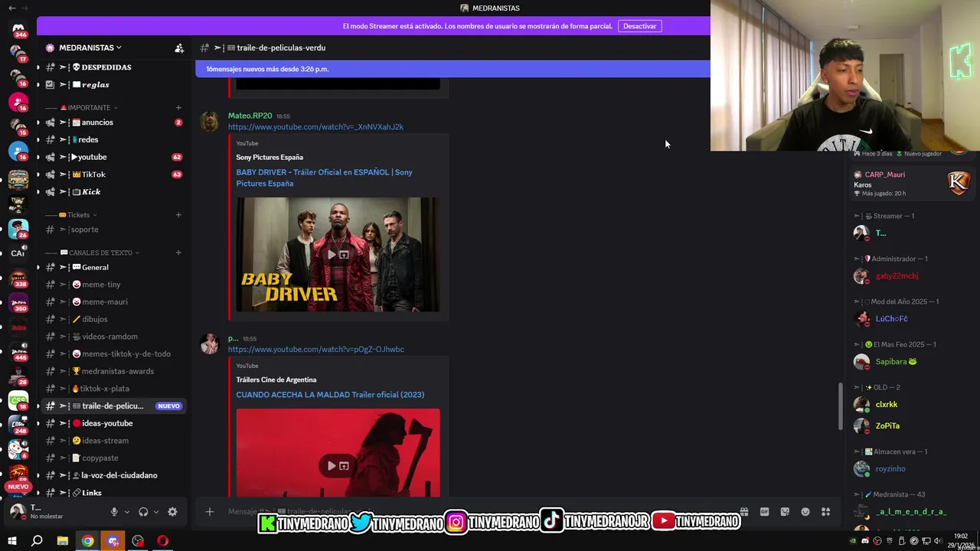
Task: Open headphone output options dropdown
Action: [x=155, y=512]
